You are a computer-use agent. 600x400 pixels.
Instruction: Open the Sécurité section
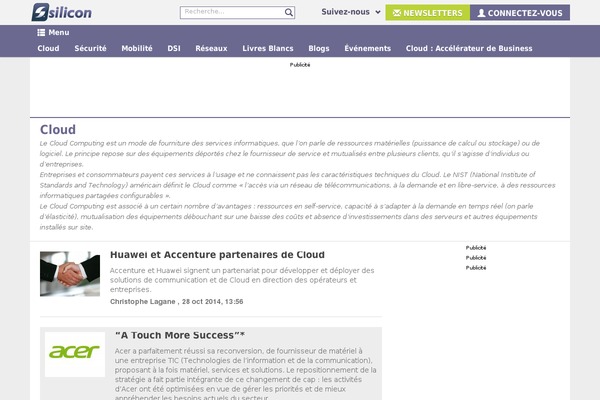tap(90, 48)
